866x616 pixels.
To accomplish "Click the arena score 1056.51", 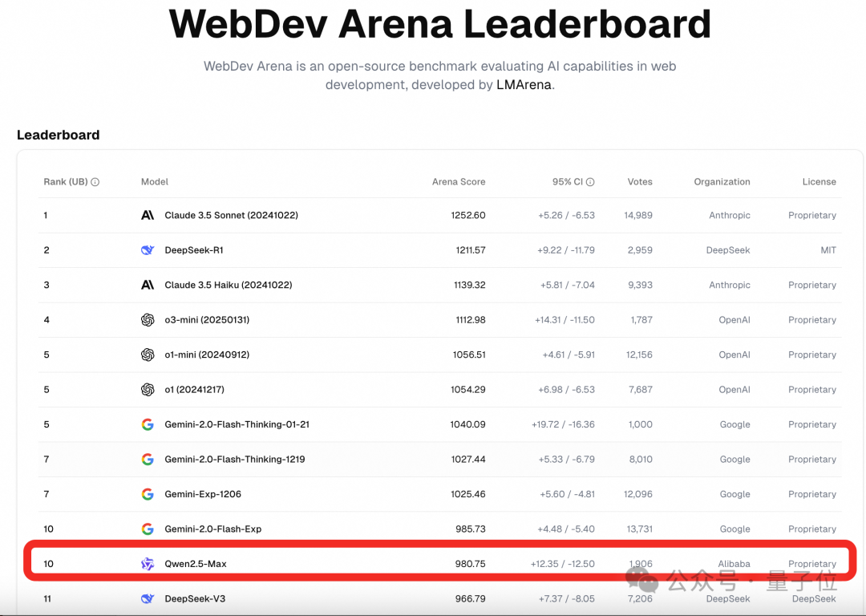I will (x=469, y=355).
